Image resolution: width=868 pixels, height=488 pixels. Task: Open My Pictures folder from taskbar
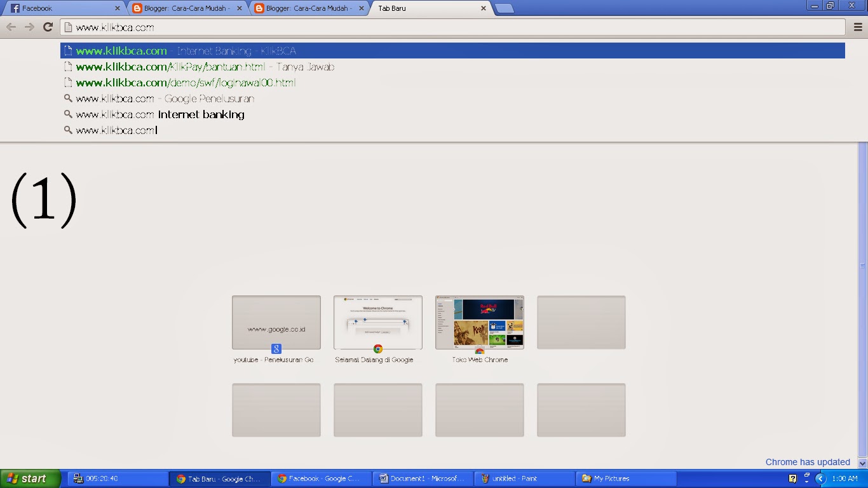pos(626,478)
